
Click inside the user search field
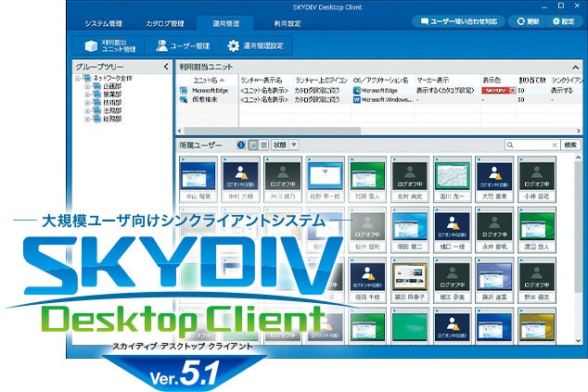(x=532, y=145)
